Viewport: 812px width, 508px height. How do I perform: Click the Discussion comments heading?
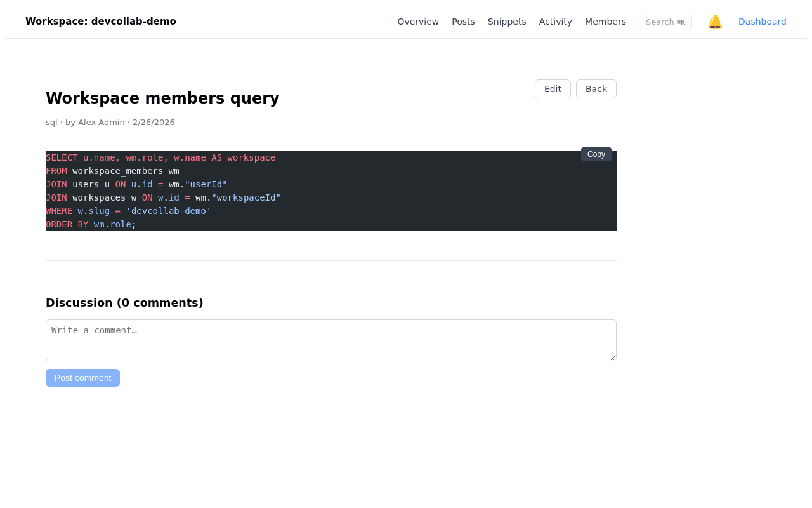point(124,303)
